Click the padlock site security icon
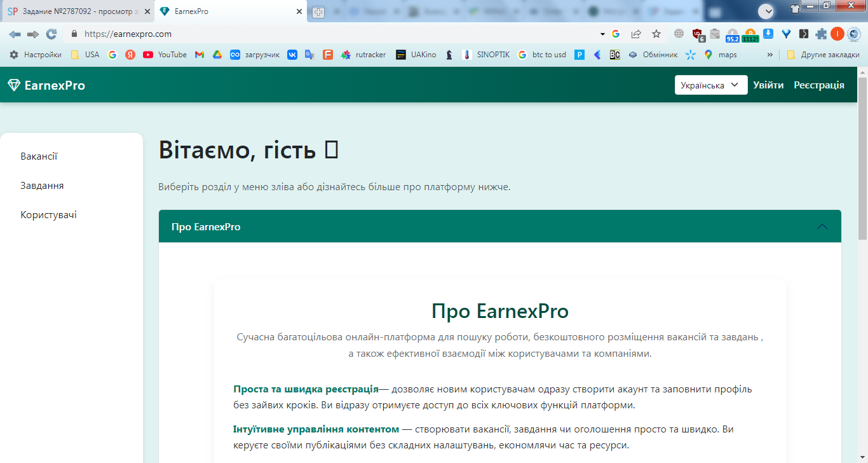Viewport: 868px width, 463px height. pos(74,34)
